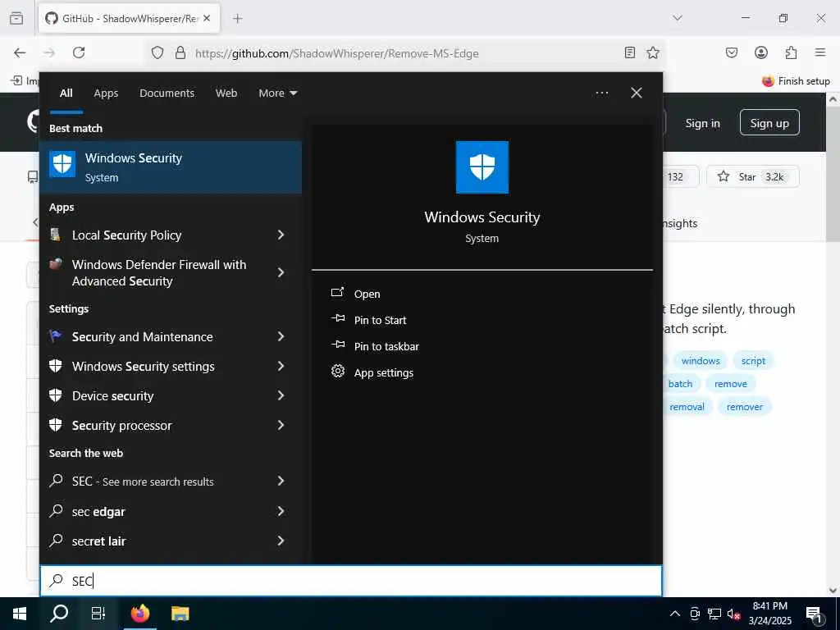This screenshot has width=840, height=630.
Task: Expand the Windows Defender Firewall arrow
Action: tap(281, 272)
